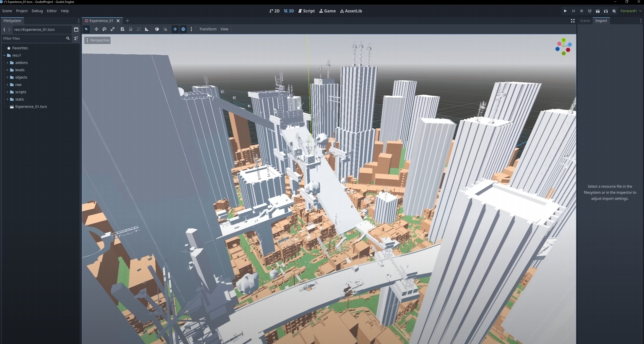Open the FileSystem dock options menu
The width and height of the screenshot is (644, 344).
(x=78, y=21)
